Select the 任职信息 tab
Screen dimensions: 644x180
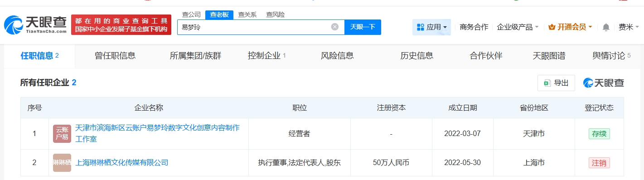pyautogui.click(x=40, y=56)
